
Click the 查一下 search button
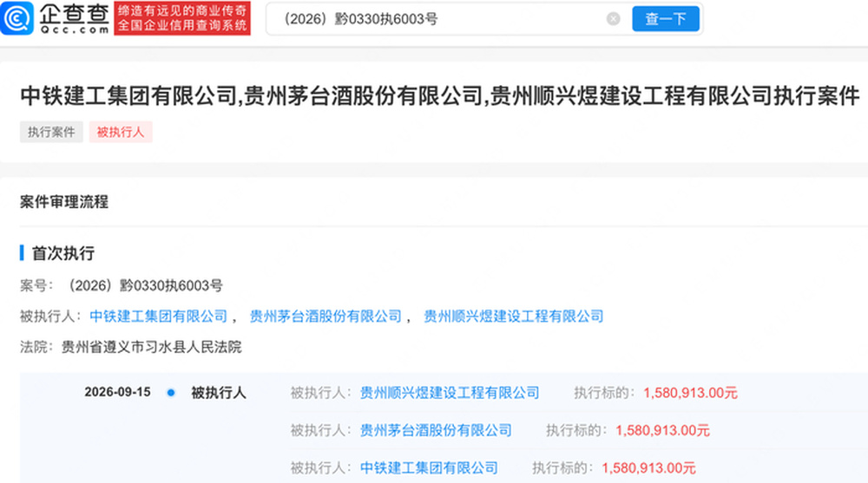pos(666,19)
